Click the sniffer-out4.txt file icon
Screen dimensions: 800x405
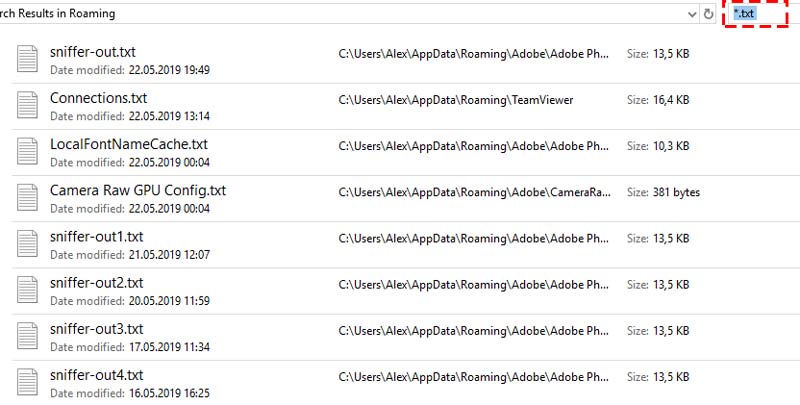[x=27, y=382]
